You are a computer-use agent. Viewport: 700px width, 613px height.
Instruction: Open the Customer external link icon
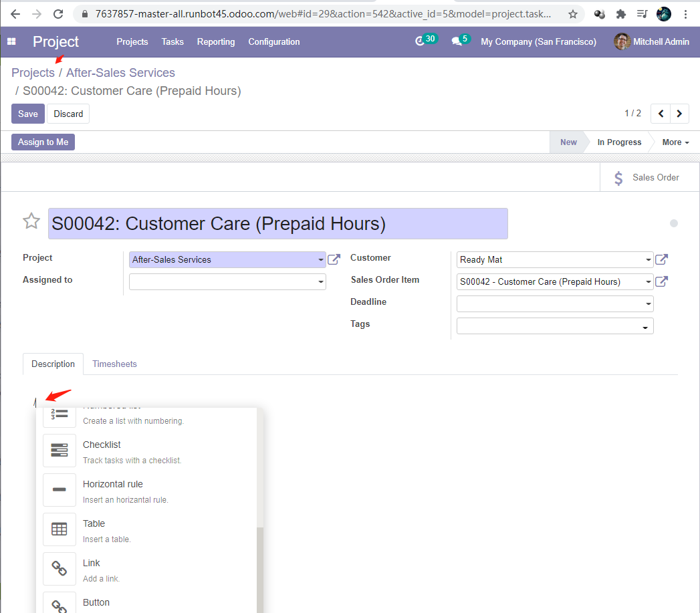click(x=661, y=259)
